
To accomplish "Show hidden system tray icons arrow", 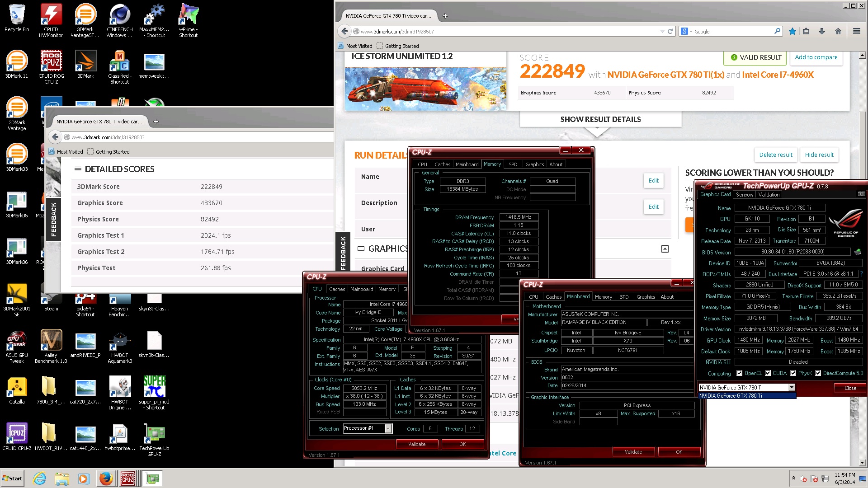I will tap(793, 478).
